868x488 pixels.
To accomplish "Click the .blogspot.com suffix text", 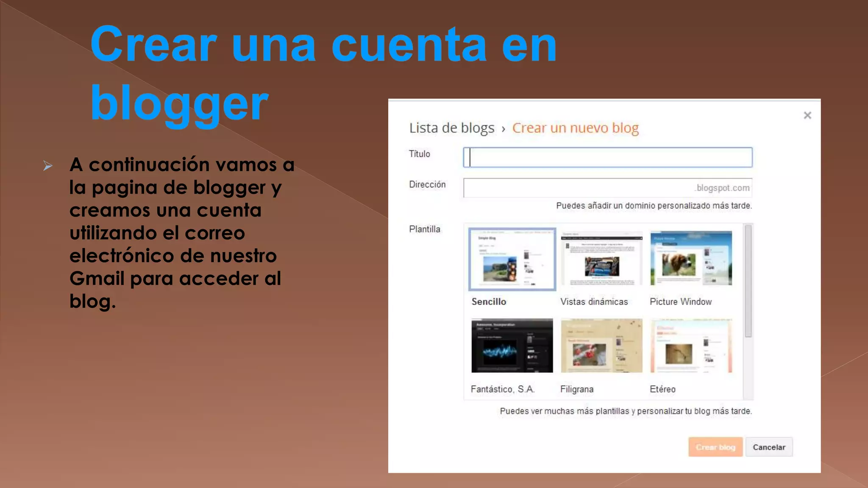I will point(722,188).
